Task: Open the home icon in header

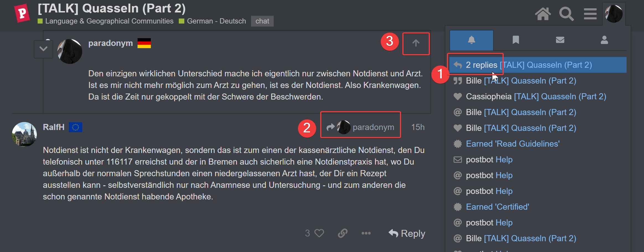Action: 543,14
